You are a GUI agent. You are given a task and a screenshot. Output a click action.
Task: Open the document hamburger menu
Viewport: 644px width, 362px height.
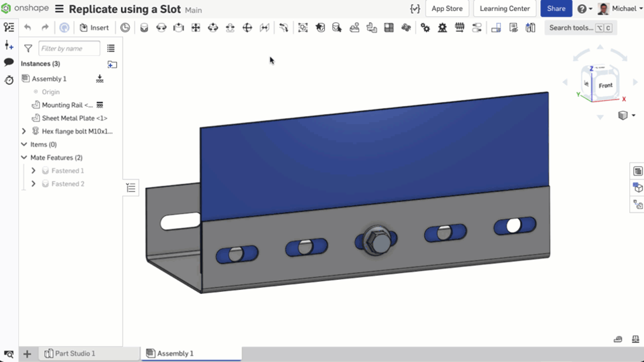59,9
